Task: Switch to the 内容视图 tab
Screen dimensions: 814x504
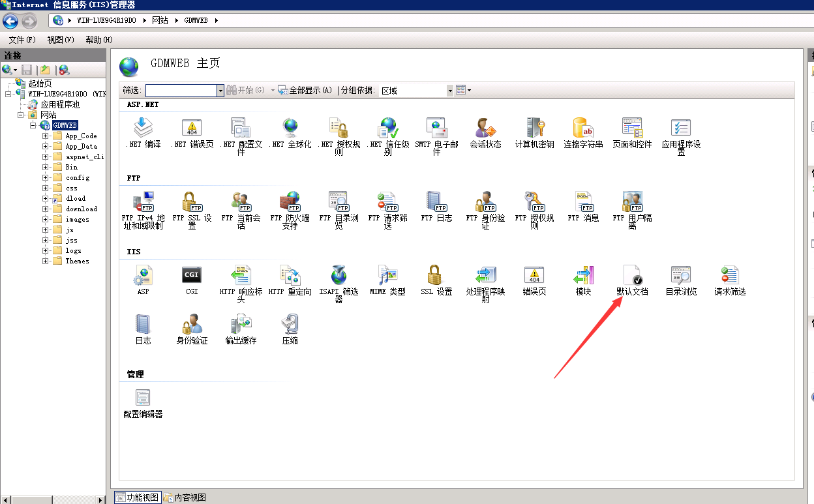Action: click(x=185, y=497)
